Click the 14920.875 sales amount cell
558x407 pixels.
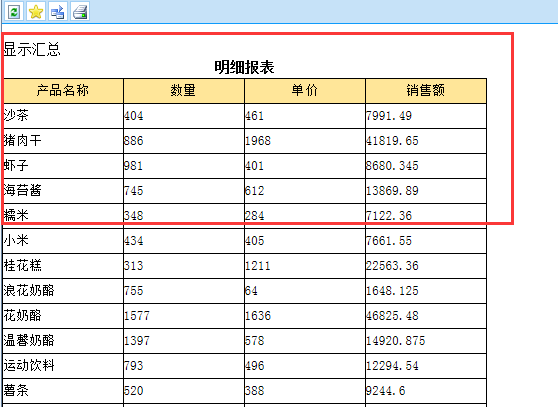[x=426, y=341]
